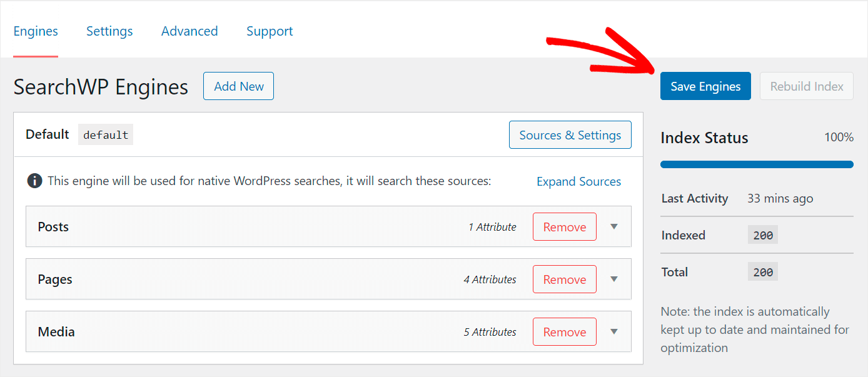Viewport: 868px width, 377px height.
Task: Open Sources & Settings for Default engine
Action: [570, 135]
